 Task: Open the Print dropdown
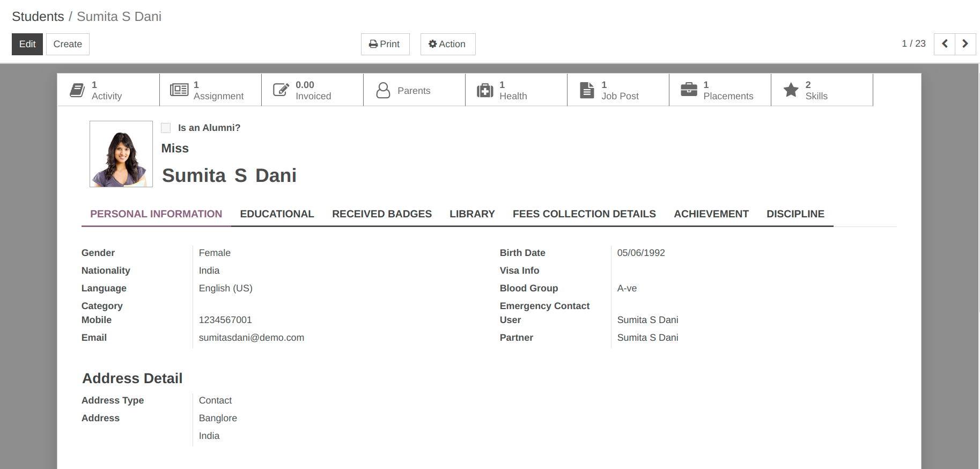pos(385,44)
